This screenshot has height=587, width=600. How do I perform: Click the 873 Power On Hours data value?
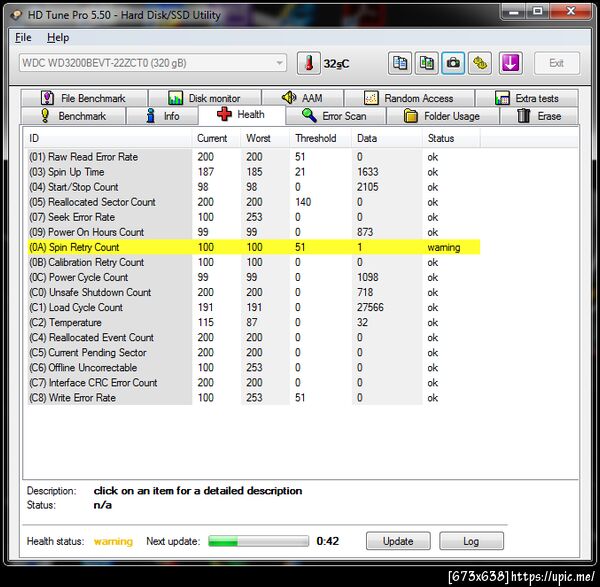click(365, 232)
